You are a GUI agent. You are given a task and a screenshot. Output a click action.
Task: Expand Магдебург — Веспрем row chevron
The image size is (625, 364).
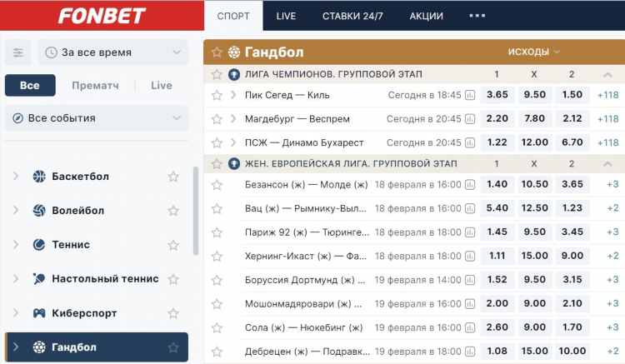click(233, 119)
